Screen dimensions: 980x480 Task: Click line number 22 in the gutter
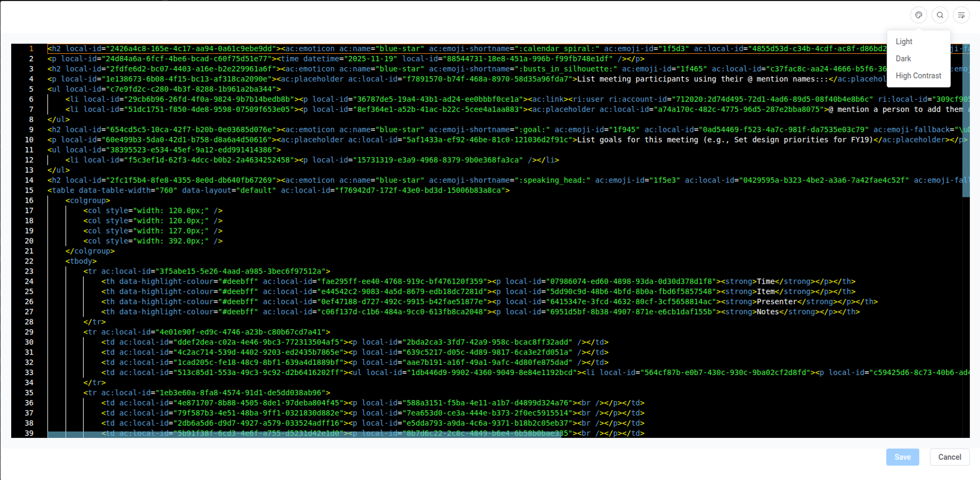[x=29, y=261]
